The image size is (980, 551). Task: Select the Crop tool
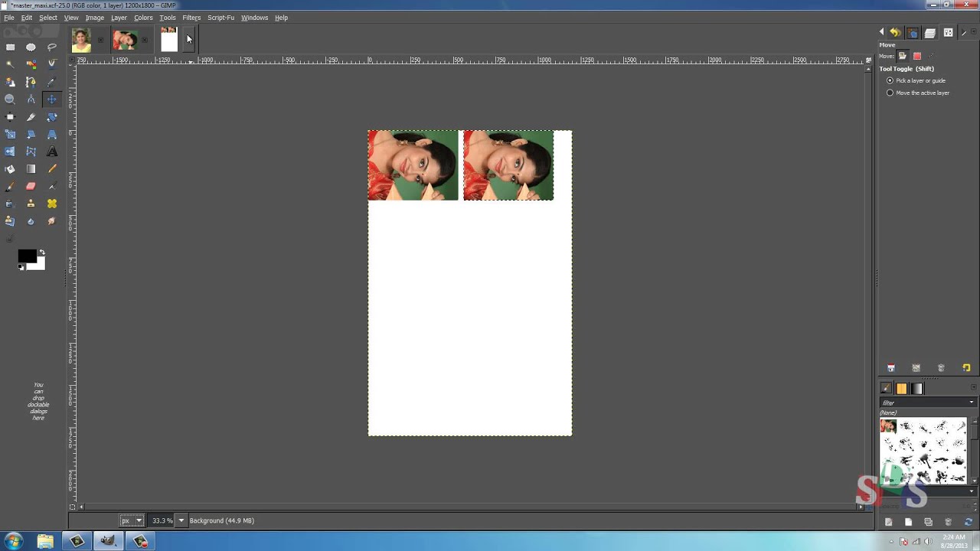point(31,117)
